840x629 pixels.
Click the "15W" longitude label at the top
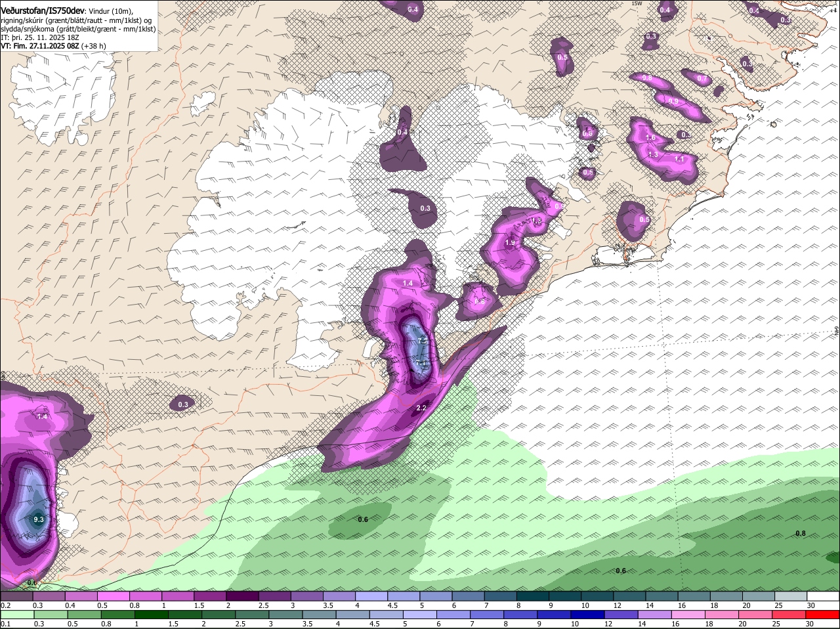(636, 3)
